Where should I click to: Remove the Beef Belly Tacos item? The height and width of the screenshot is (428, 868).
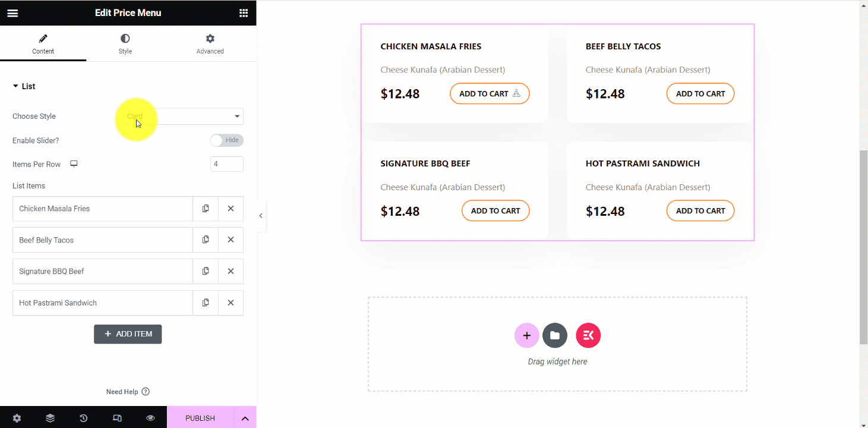pyautogui.click(x=231, y=240)
